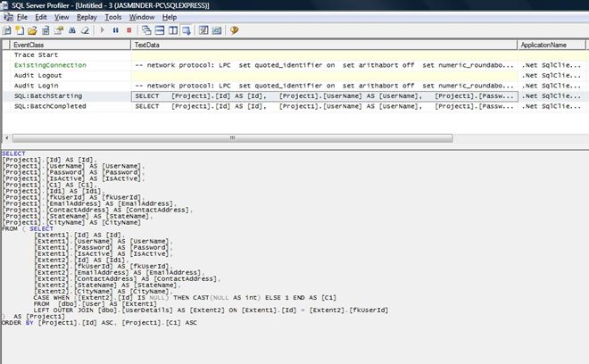
Task: Click the 'FROM ( SELECT' line in the query
Action: coord(28,228)
